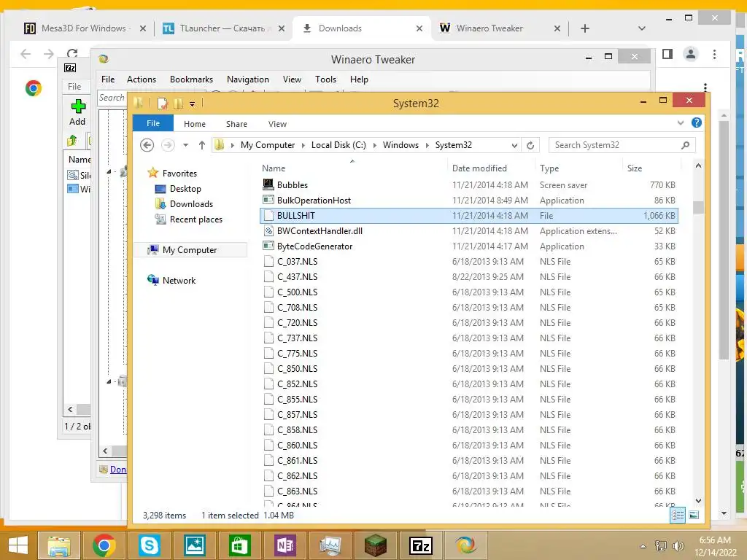Open Tools menu in Winaero Tweaker
Viewport: 747px width, 560px height.
pyautogui.click(x=325, y=79)
